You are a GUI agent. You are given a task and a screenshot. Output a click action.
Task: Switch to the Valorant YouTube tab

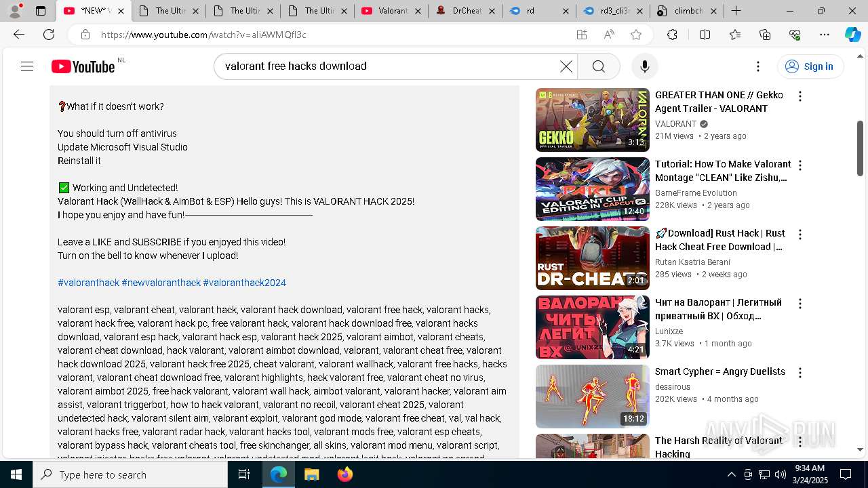(391, 11)
